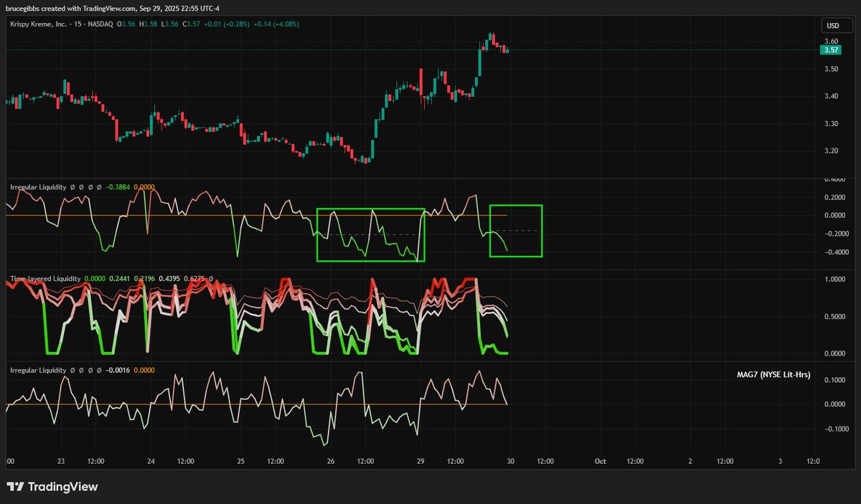Click the 0.2000 axis label
Screen dimensions: 861x504
[834, 197]
